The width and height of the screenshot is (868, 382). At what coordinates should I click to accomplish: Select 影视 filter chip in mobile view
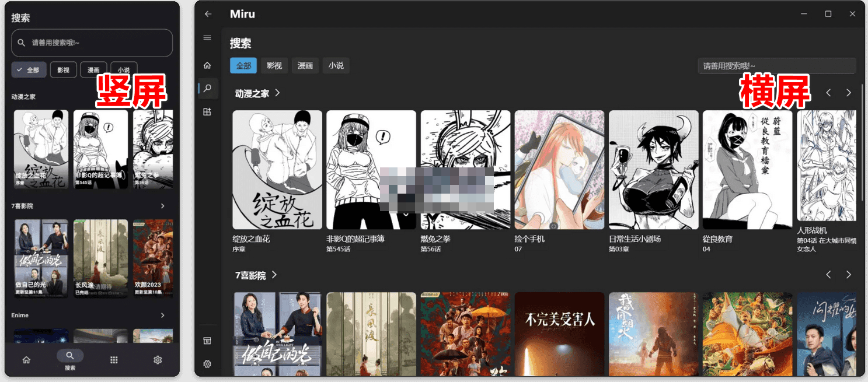[x=64, y=69]
